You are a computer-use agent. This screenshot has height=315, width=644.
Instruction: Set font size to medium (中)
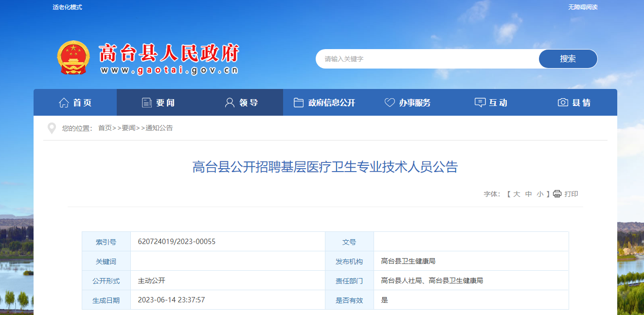(x=528, y=194)
